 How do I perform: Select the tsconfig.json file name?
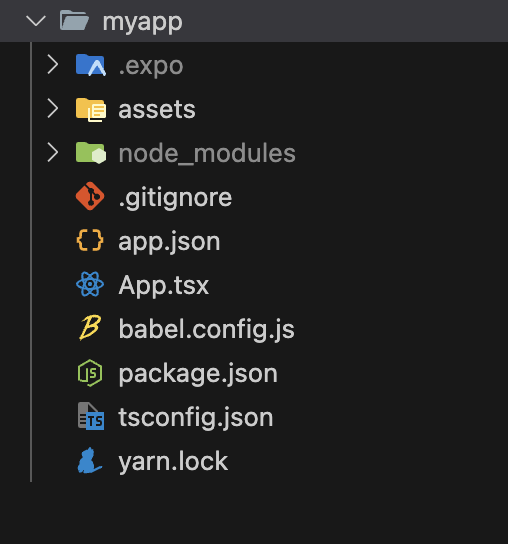(x=196, y=417)
